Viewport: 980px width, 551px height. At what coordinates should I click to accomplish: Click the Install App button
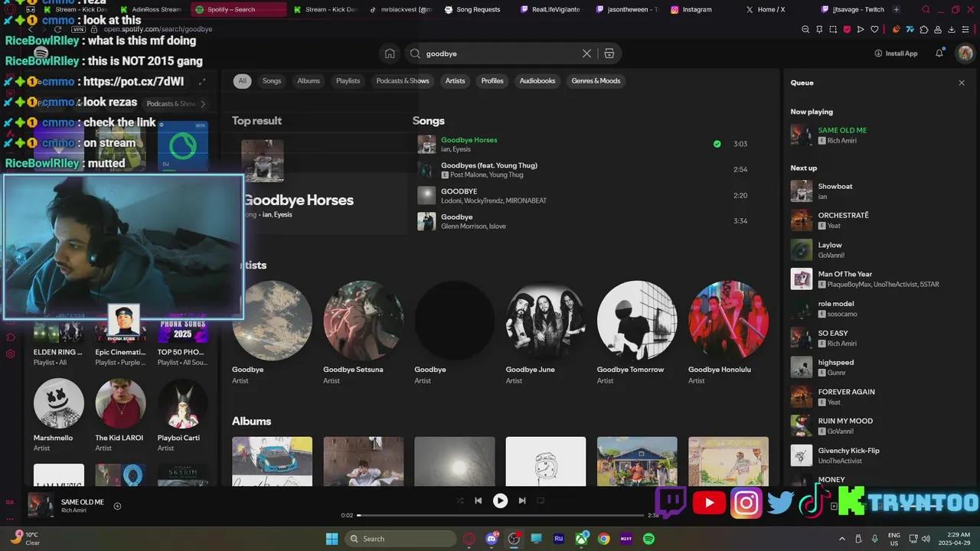(896, 54)
